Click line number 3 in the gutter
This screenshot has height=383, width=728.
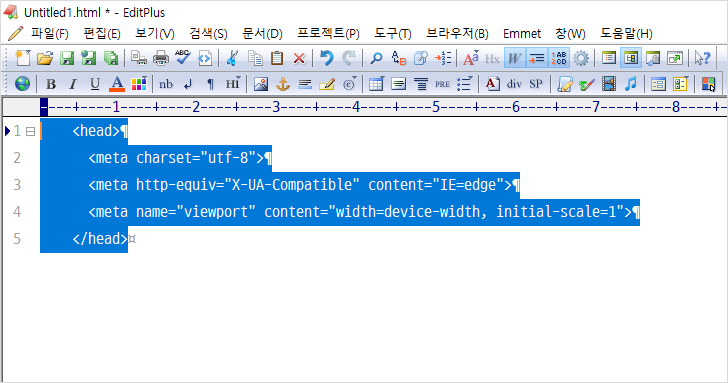[17, 185]
